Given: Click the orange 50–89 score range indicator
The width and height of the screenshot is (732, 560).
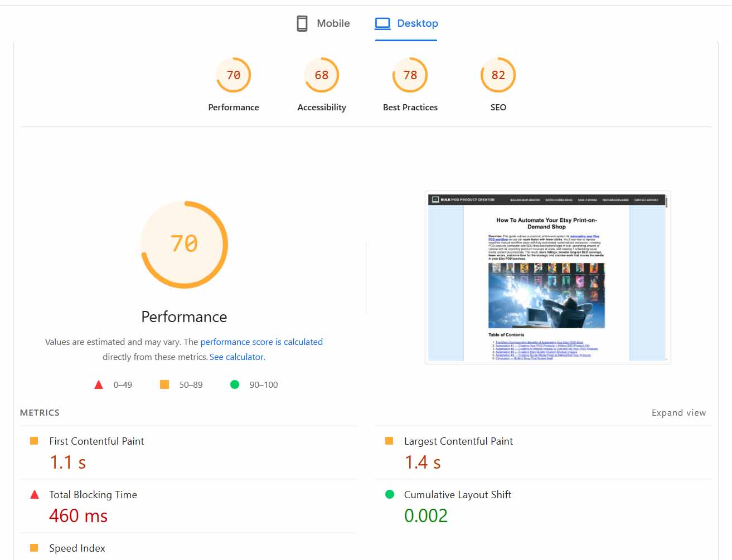Looking at the screenshot, I should coord(164,384).
